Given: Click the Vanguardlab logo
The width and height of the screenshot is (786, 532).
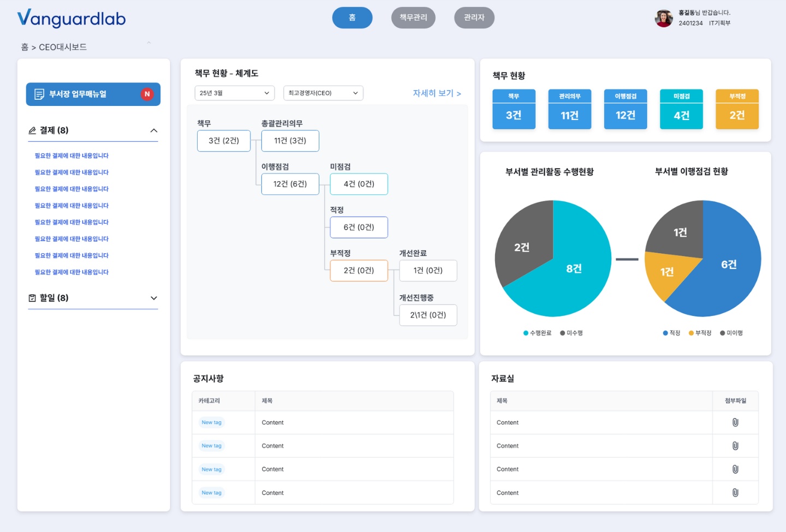Looking at the screenshot, I should pos(72,19).
